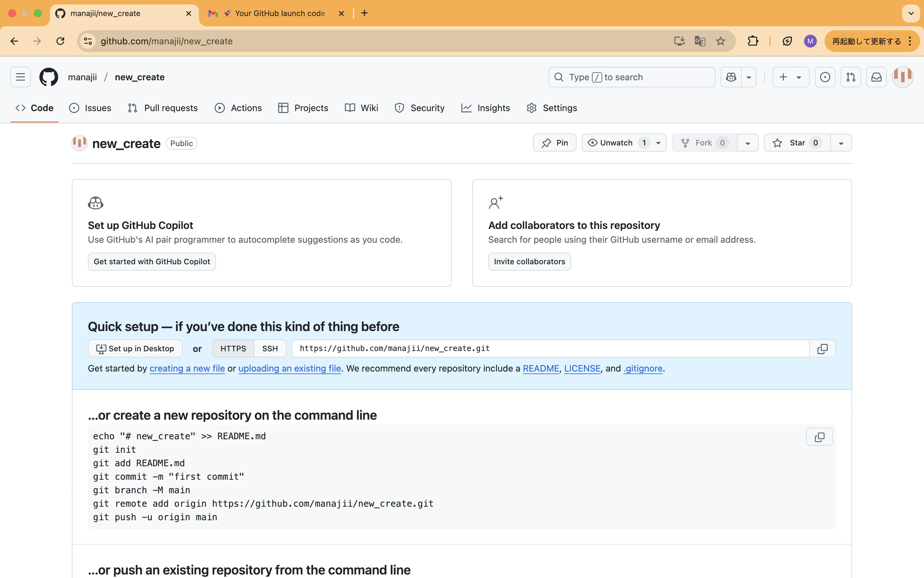
Task: Open the Unwatch notifications dropdown
Action: [624, 143]
